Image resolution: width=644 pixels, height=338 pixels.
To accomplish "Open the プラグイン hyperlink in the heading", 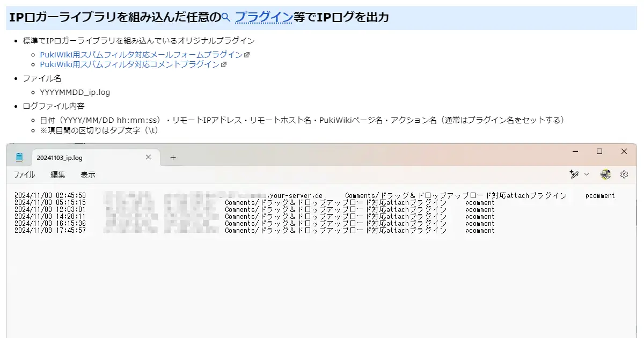I will pos(262,17).
